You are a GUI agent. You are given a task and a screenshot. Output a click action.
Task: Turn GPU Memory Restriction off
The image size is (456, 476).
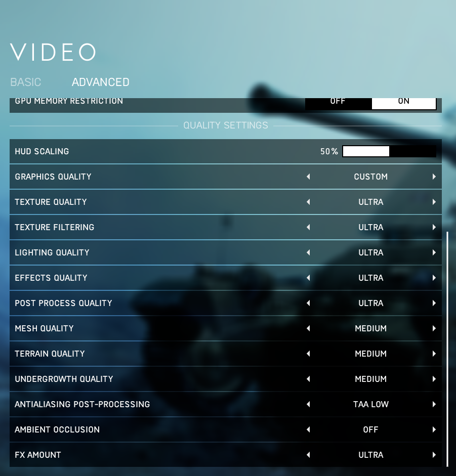(338, 102)
